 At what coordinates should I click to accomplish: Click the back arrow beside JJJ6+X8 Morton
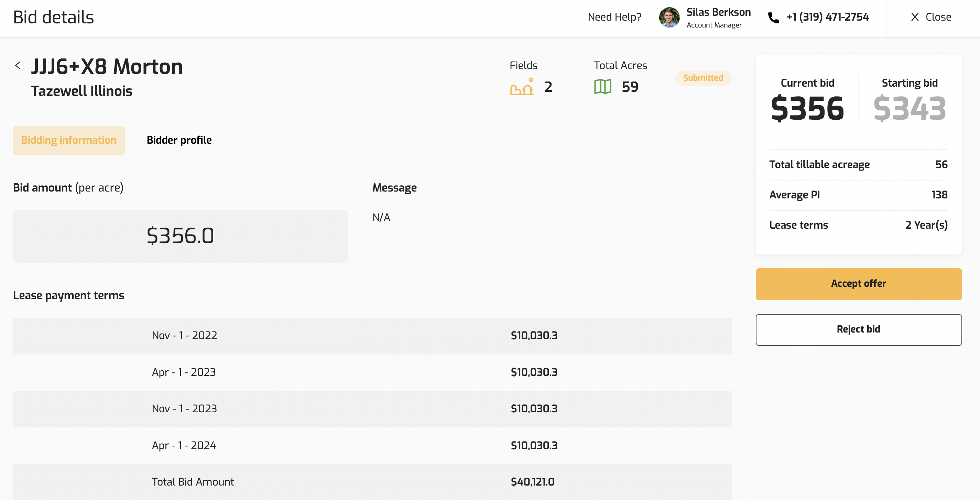(x=18, y=65)
